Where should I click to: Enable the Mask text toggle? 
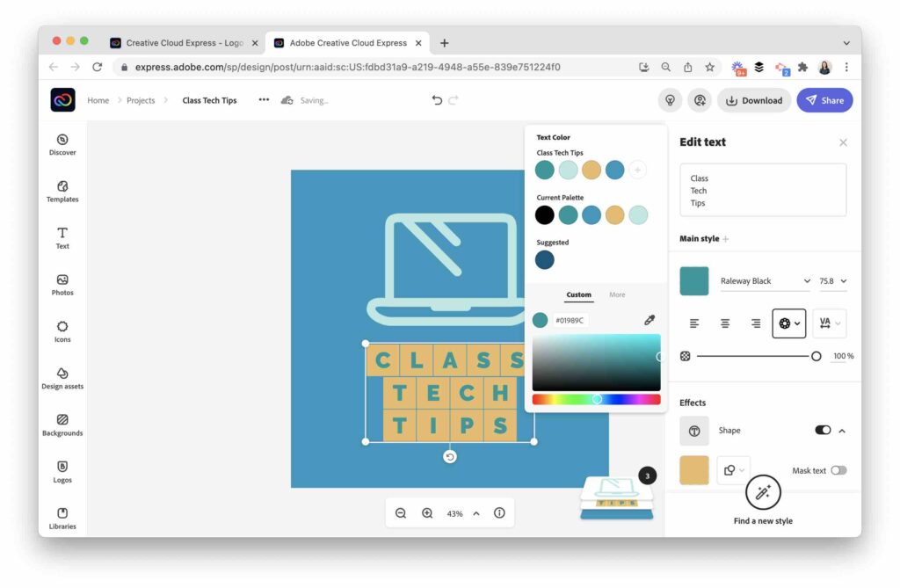(x=839, y=470)
